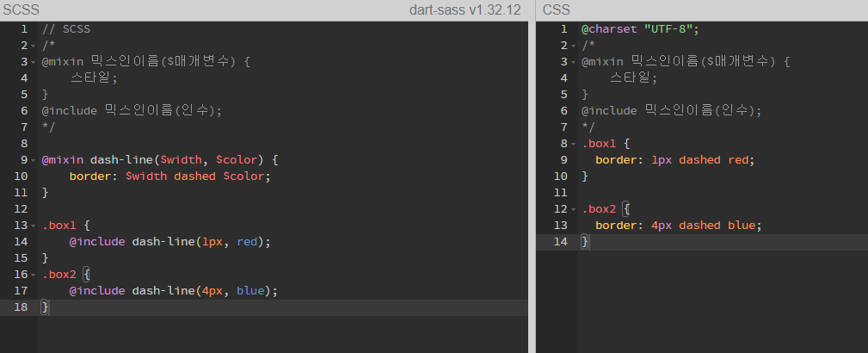Click the '.box1 {' selector in CSS pane
Screen dimensions: 868x353
click(x=606, y=144)
